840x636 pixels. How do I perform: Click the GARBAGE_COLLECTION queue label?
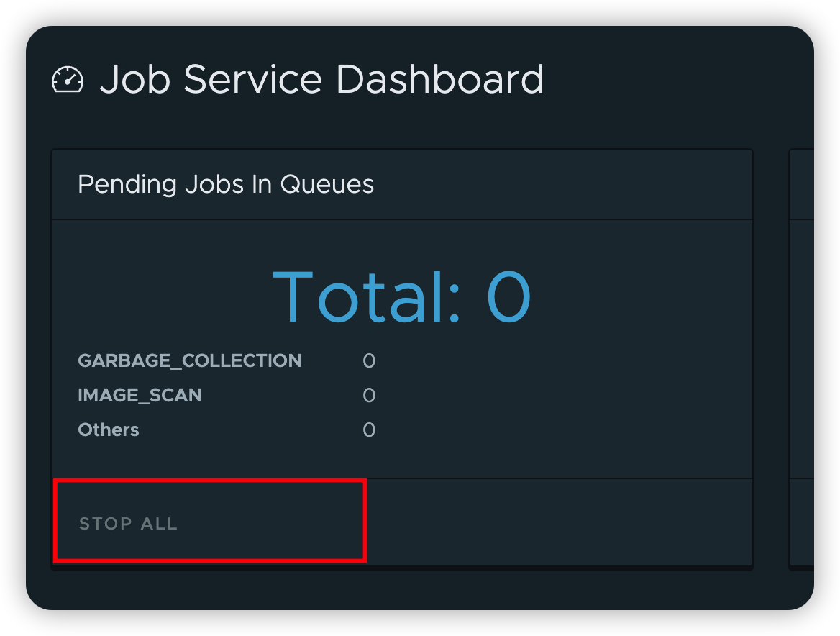click(x=190, y=360)
